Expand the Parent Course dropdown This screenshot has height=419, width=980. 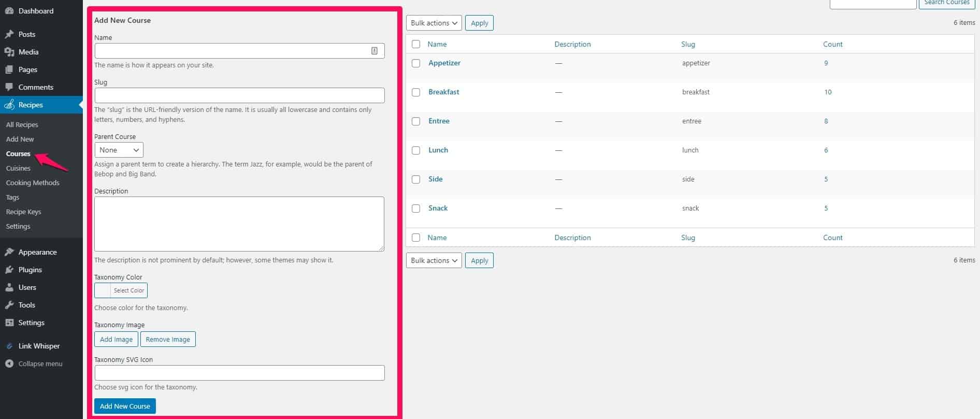119,150
